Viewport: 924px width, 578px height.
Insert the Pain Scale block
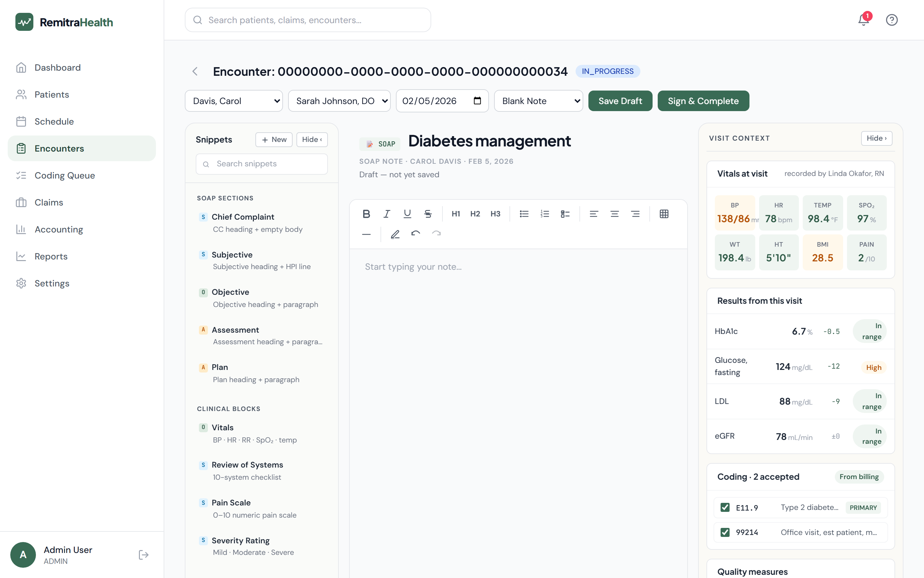click(x=261, y=509)
